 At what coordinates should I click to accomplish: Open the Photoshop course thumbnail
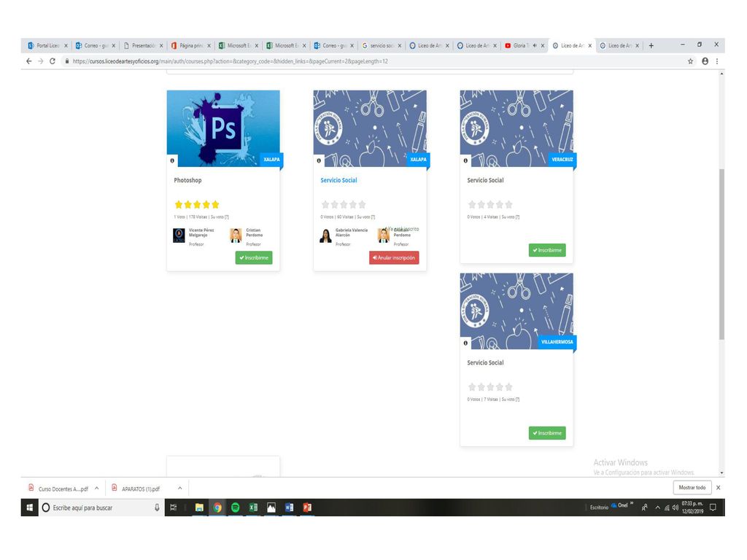click(x=223, y=128)
